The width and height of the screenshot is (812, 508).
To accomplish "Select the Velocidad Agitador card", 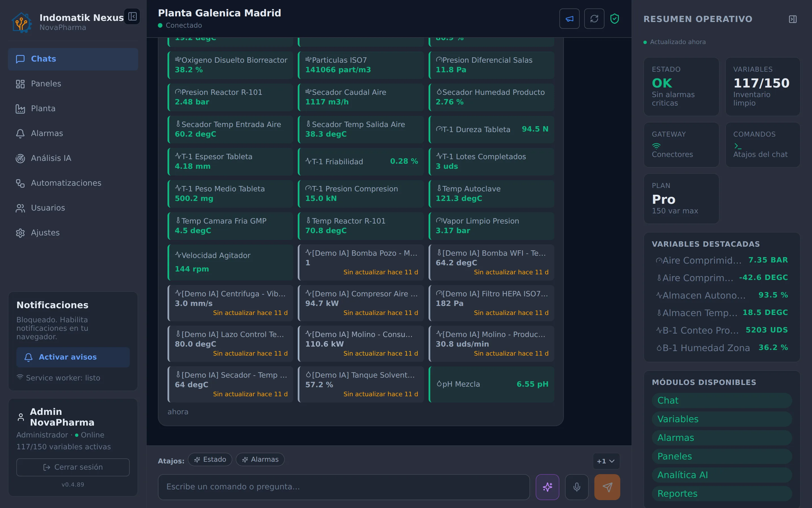I will coord(231,262).
